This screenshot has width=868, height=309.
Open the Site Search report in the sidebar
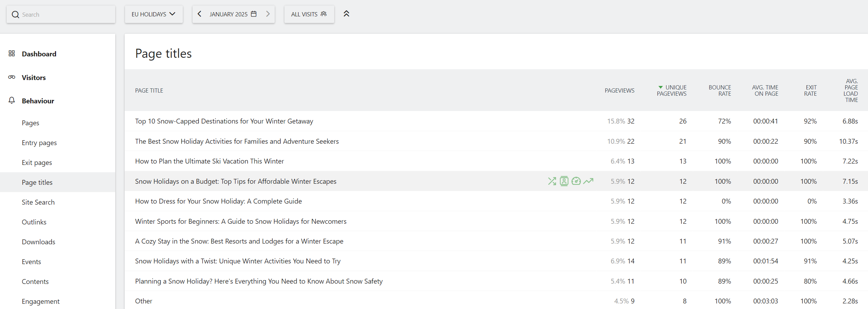pyautogui.click(x=38, y=202)
